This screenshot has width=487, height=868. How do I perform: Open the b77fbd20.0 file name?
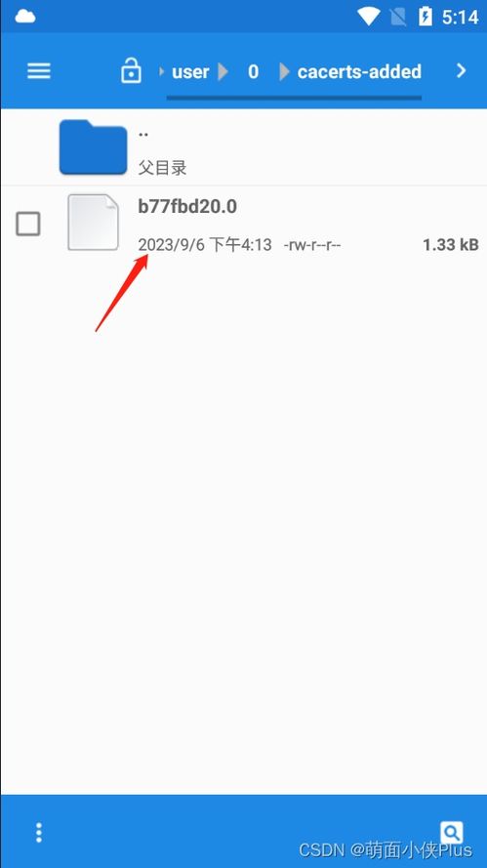pyautogui.click(x=187, y=206)
